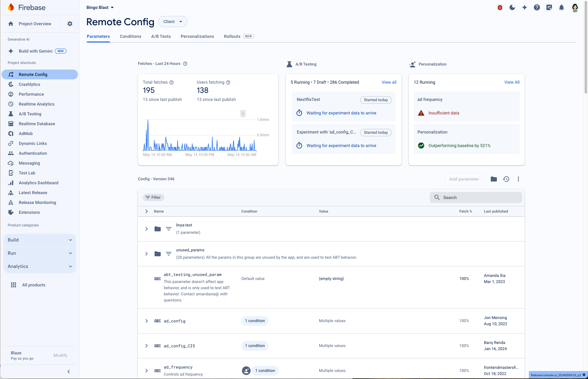Click the 1 condition chip for ad_config

(255, 321)
